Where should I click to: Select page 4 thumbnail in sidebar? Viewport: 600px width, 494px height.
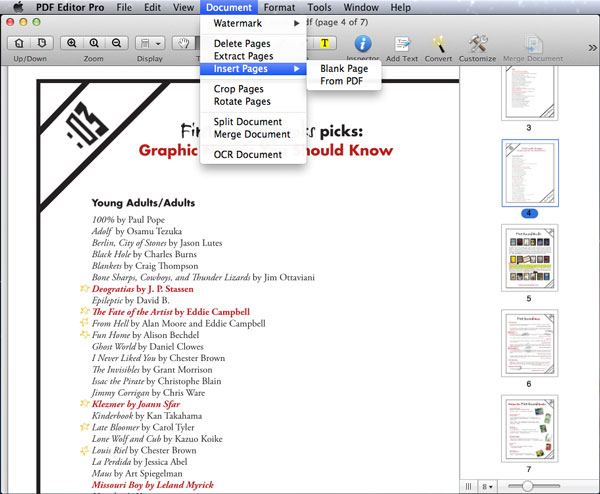pos(530,173)
